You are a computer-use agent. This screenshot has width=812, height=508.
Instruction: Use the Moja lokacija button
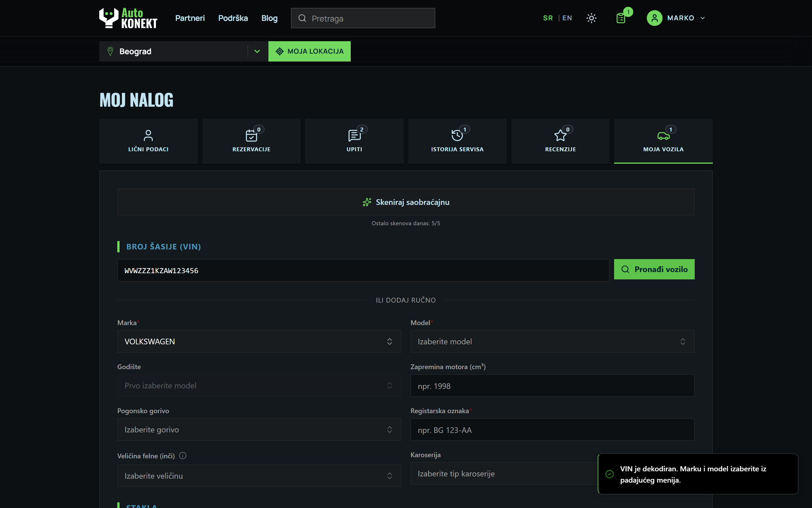[x=309, y=51]
